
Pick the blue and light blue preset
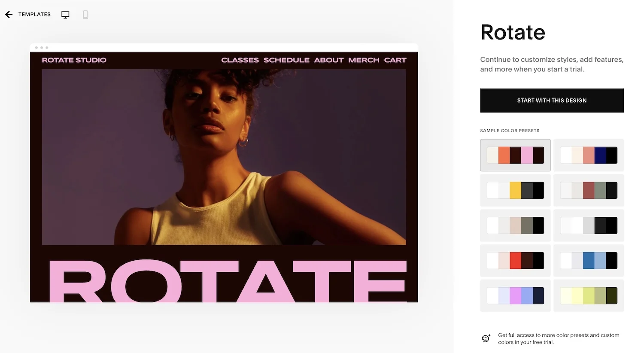(589, 261)
